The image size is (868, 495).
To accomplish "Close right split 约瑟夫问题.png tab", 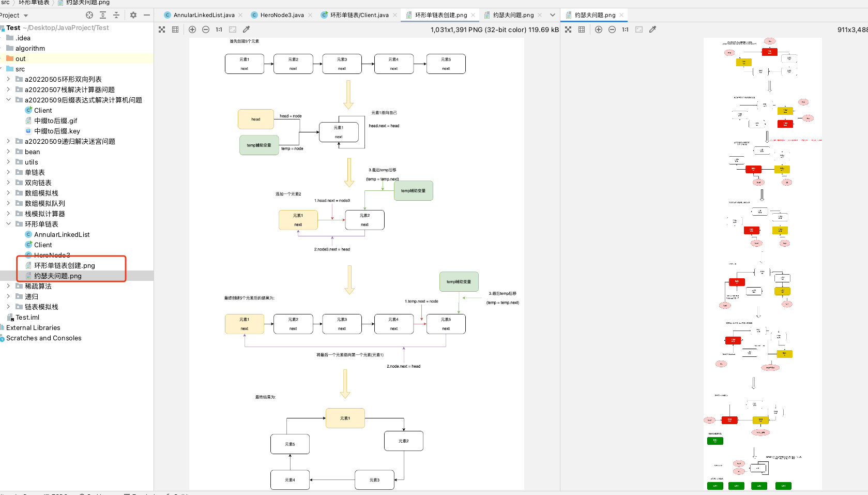I will click(x=621, y=15).
